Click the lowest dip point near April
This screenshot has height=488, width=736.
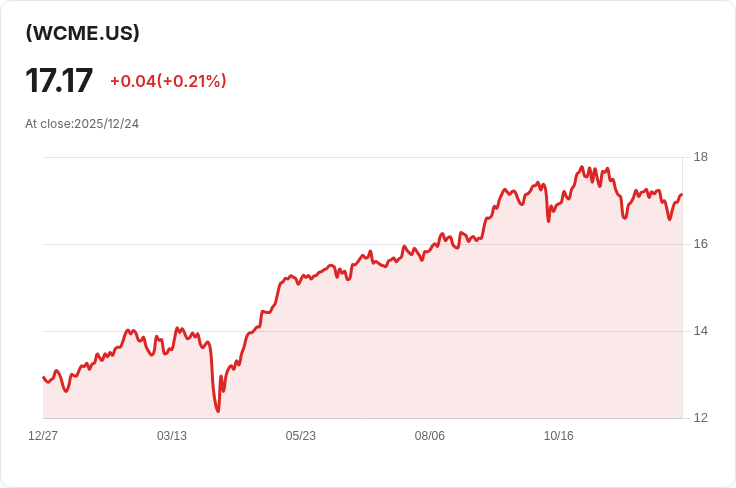[x=218, y=411]
